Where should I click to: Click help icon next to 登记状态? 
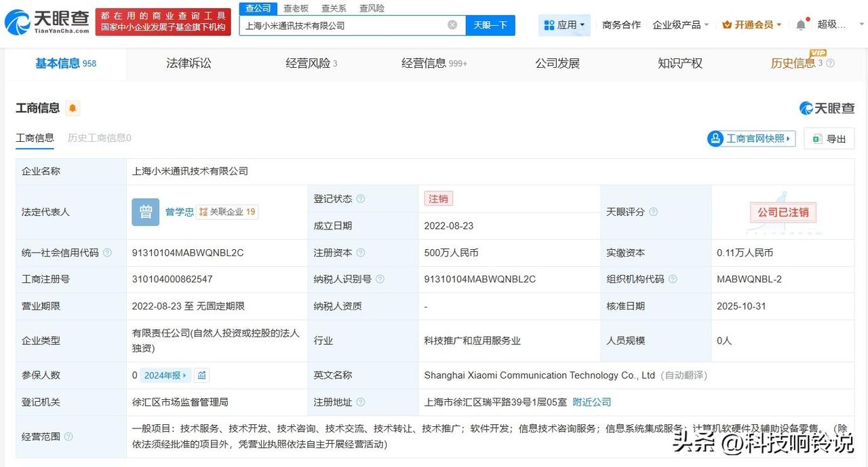point(361,199)
